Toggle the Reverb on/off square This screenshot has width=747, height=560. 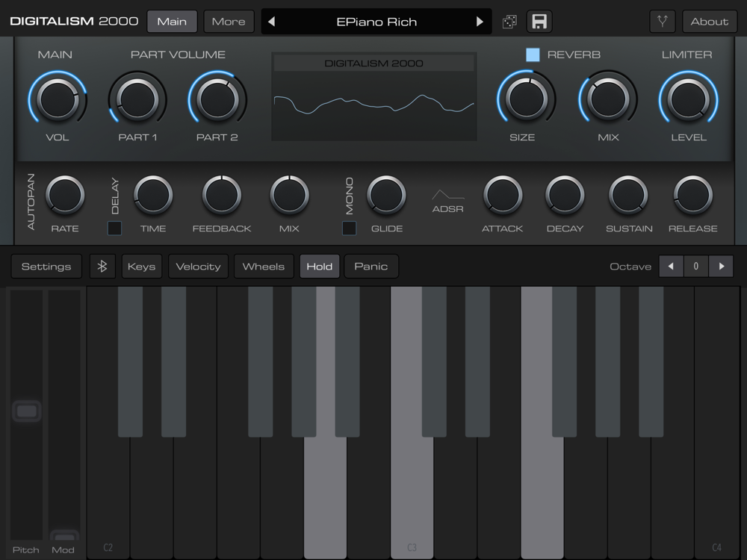533,55
